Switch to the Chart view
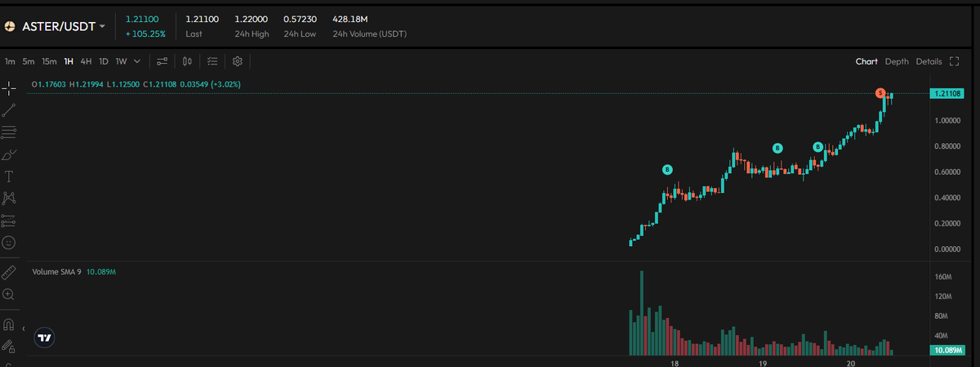 click(x=866, y=61)
